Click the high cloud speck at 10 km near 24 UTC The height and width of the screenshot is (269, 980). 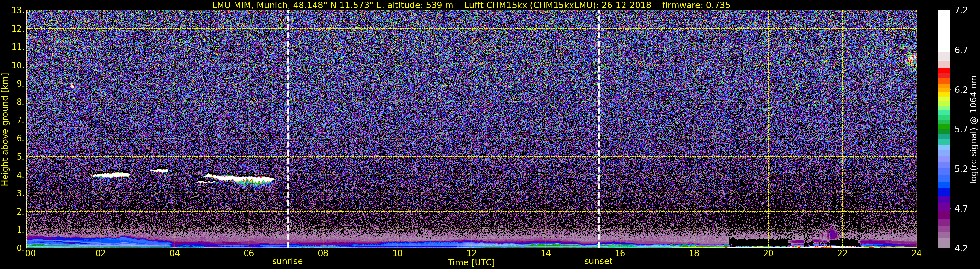(x=912, y=60)
